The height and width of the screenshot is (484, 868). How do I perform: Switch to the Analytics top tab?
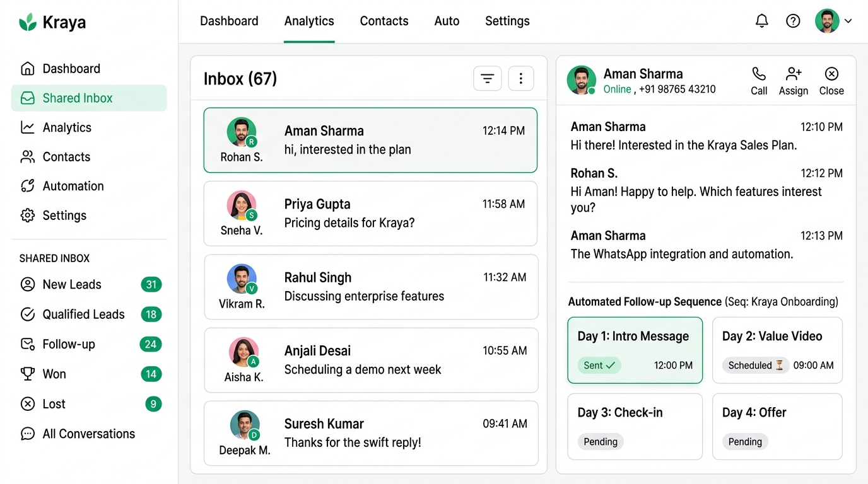click(x=309, y=21)
